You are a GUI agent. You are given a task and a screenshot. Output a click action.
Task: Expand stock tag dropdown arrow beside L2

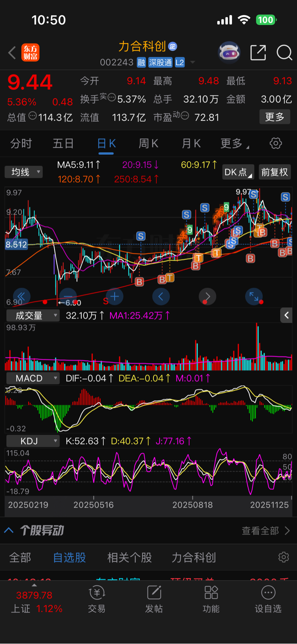point(193,62)
